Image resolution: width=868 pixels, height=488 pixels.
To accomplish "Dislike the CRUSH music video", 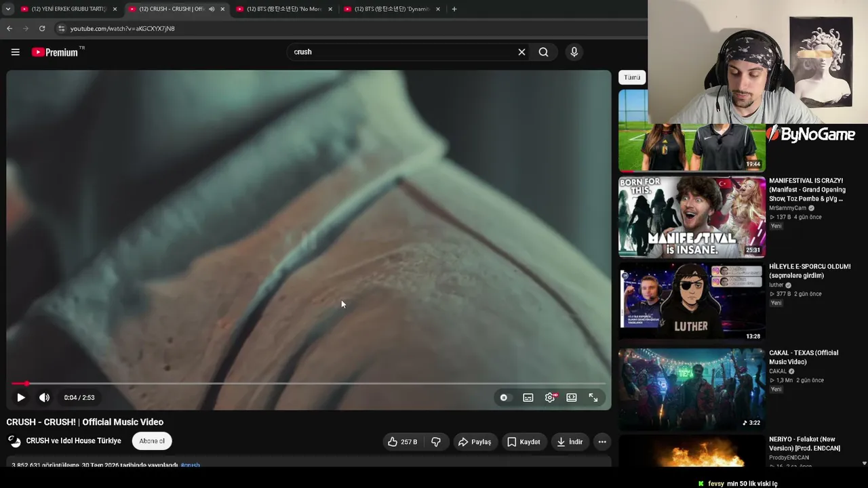I will coord(436,442).
